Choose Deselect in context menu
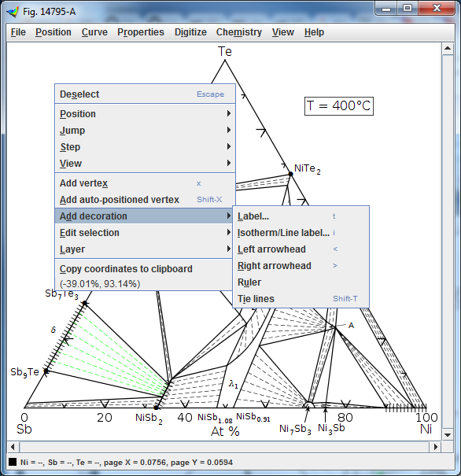 tap(145, 94)
